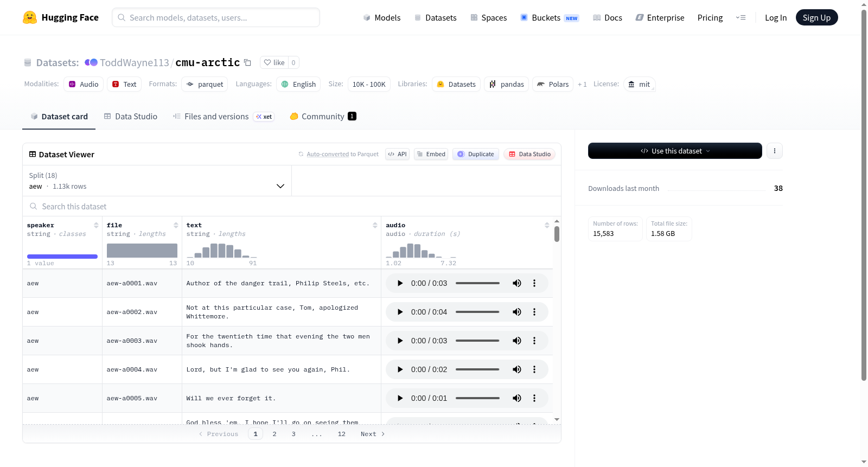This screenshot has height=467, width=868.
Task: Copy dataset name with the copy icon
Action: coord(247,62)
